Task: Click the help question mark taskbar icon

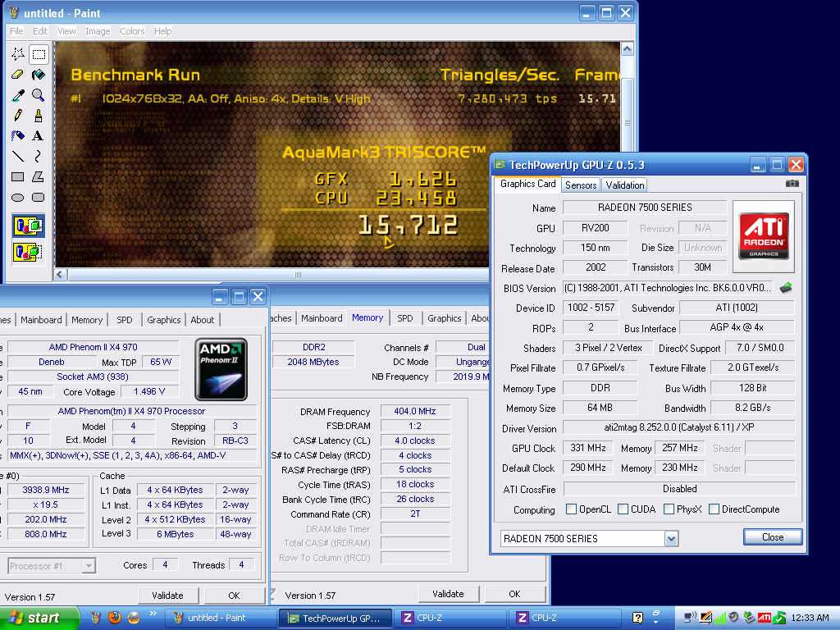Action: coord(637,618)
